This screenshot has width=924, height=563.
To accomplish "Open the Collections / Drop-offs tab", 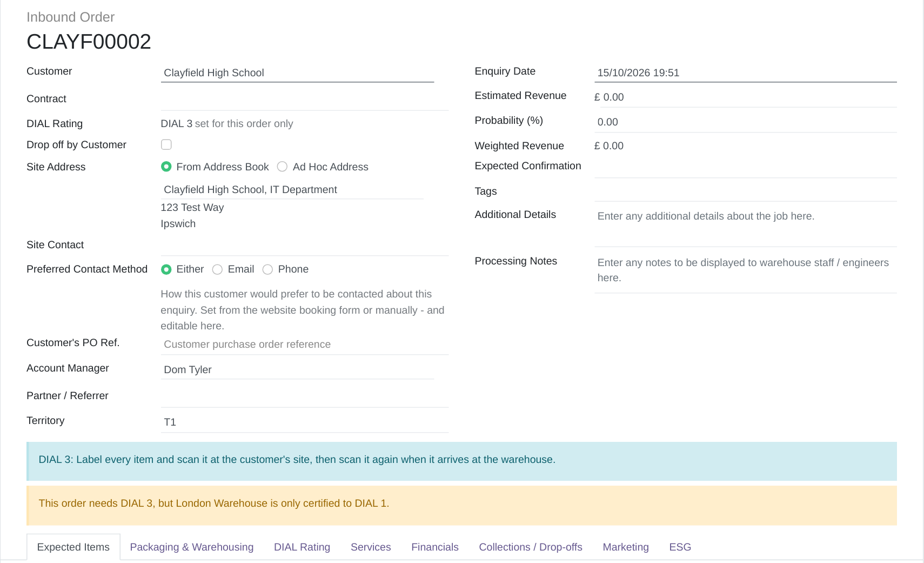I will coord(531,547).
